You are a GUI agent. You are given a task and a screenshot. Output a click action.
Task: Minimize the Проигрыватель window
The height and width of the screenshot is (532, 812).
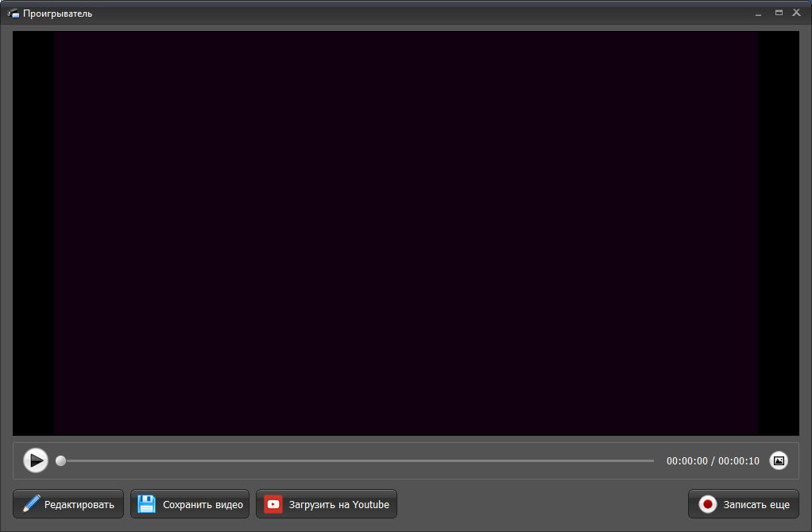(758, 14)
